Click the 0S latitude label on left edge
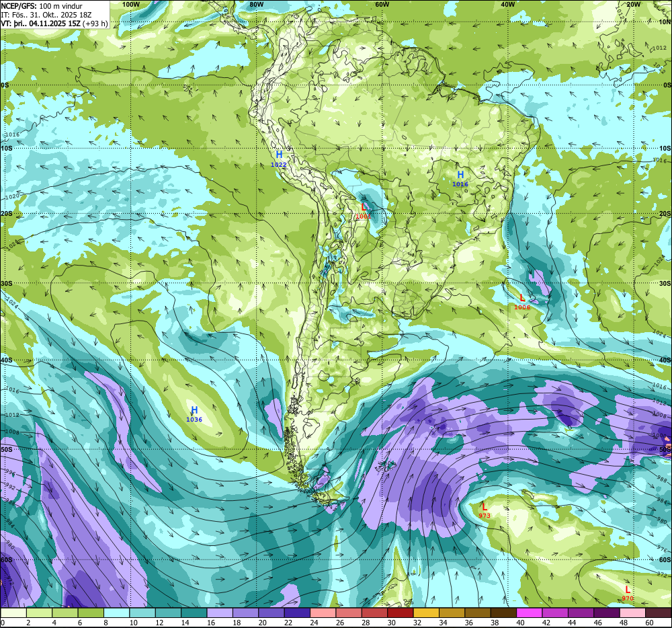672x628 pixels. [x=5, y=85]
